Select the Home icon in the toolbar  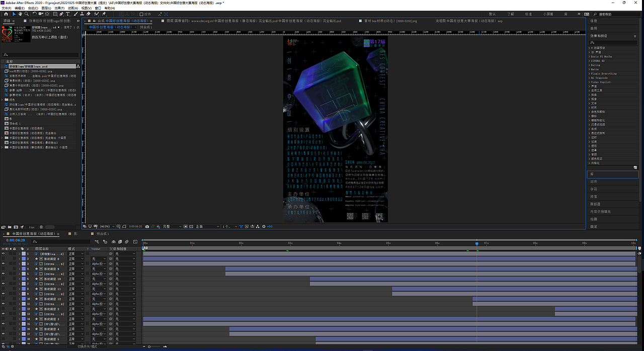[x=6, y=14]
